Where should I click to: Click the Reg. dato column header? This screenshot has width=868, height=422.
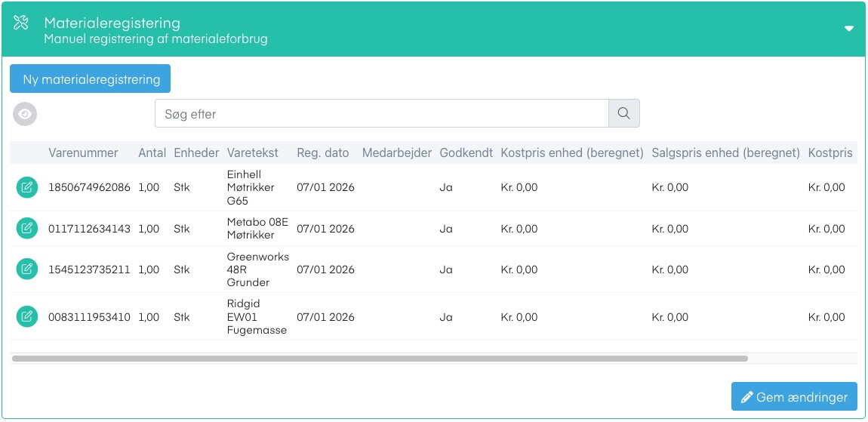[x=323, y=152]
